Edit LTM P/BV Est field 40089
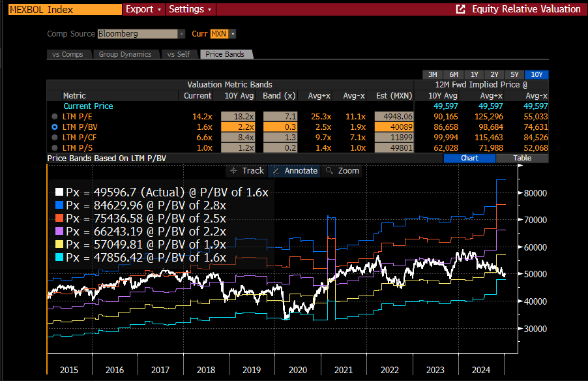 click(394, 127)
